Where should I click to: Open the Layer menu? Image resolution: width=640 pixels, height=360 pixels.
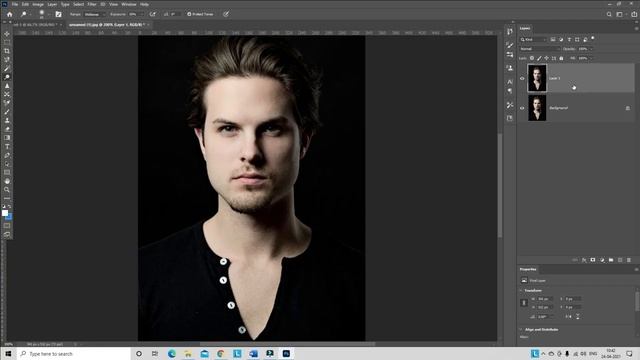pyautogui.click(x=52, y=4)
